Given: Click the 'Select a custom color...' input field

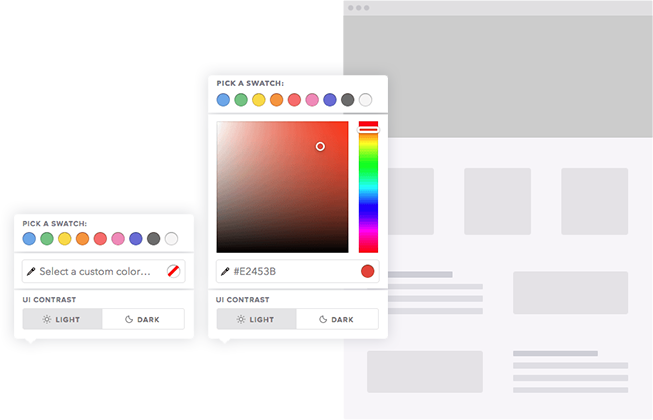Looking at the screenshot, I should point(95,271).
